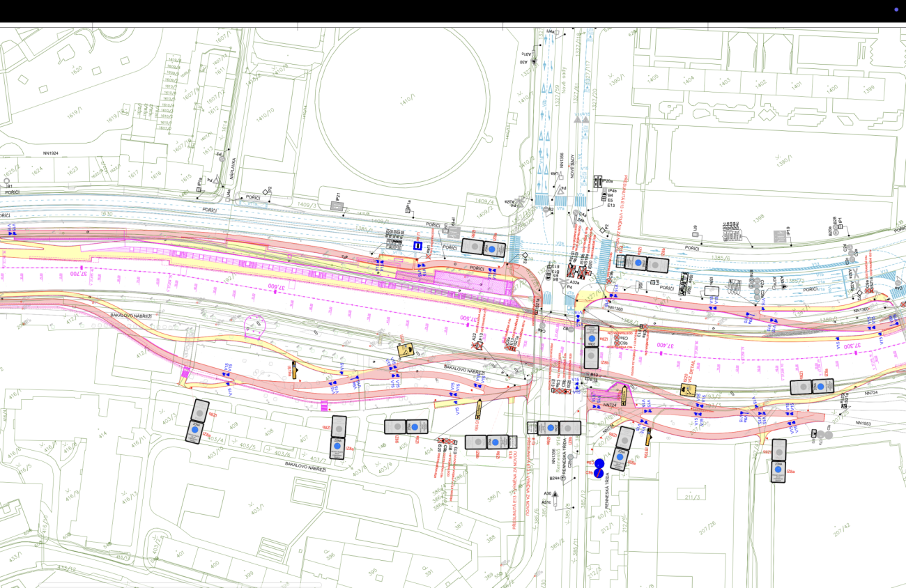The height and width of the screenshot is (588, 906).
Task: Click the blue square sign near IP11
Action: (x=418, y=246)
